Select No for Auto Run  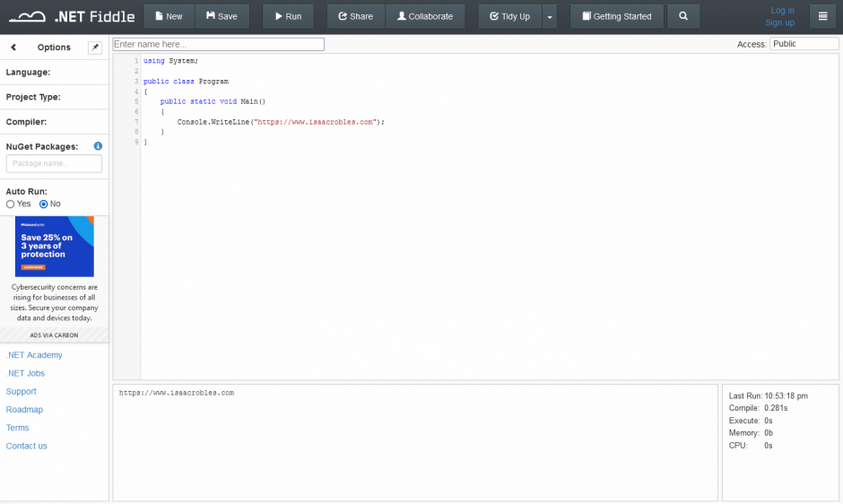tap(43, 204)
